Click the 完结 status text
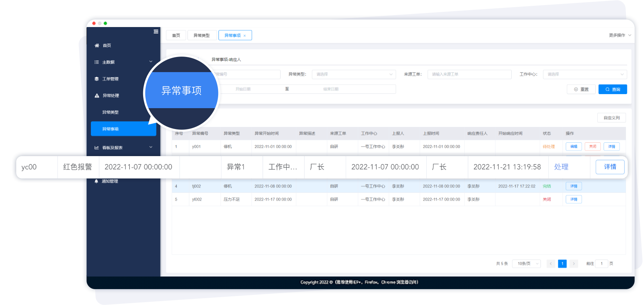The width and height of the screenshot is (644, 305). click(x=547, y=186)
